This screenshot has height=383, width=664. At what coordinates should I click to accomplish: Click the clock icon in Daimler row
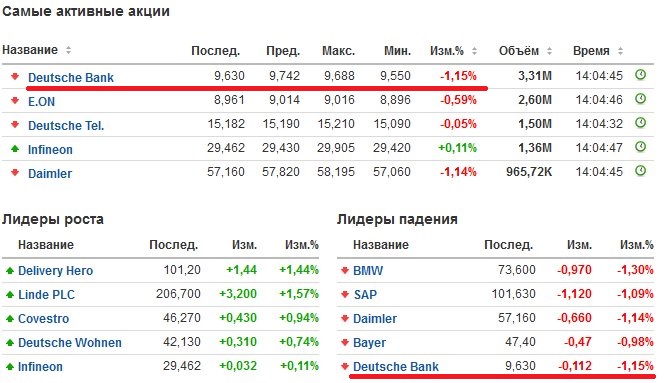pyautogui.click(x=640, y=171)
